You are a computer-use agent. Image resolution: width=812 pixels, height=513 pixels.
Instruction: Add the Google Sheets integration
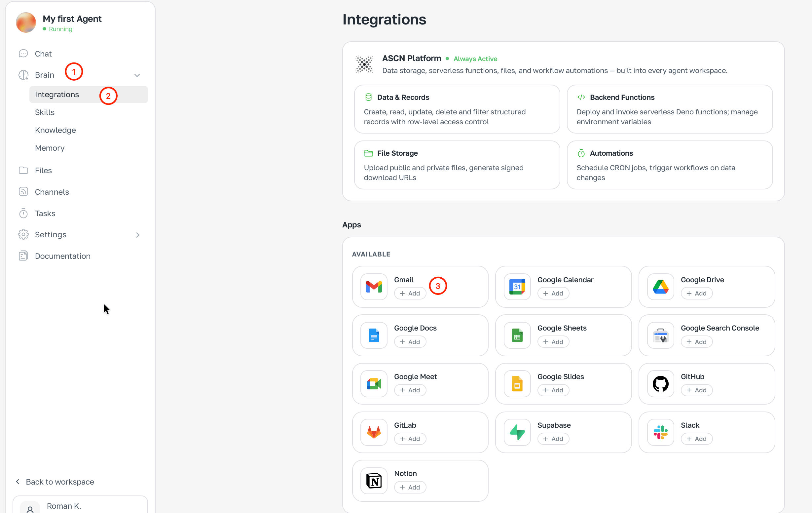coord(553,342)
